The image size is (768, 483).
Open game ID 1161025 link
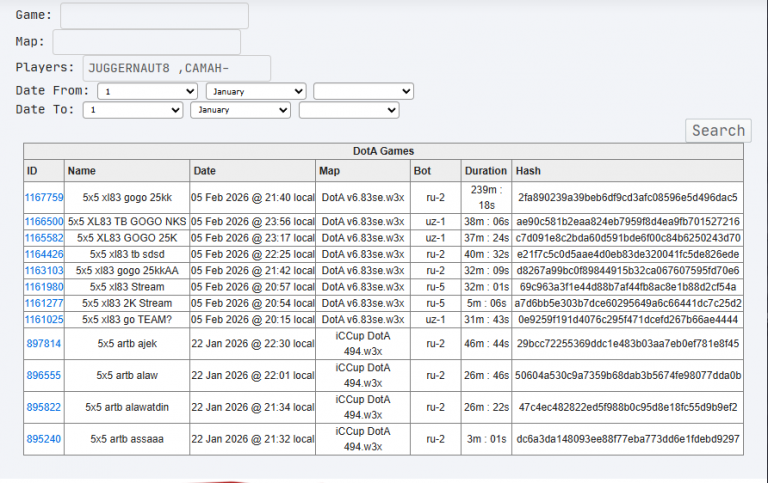(x=44, y=319)
